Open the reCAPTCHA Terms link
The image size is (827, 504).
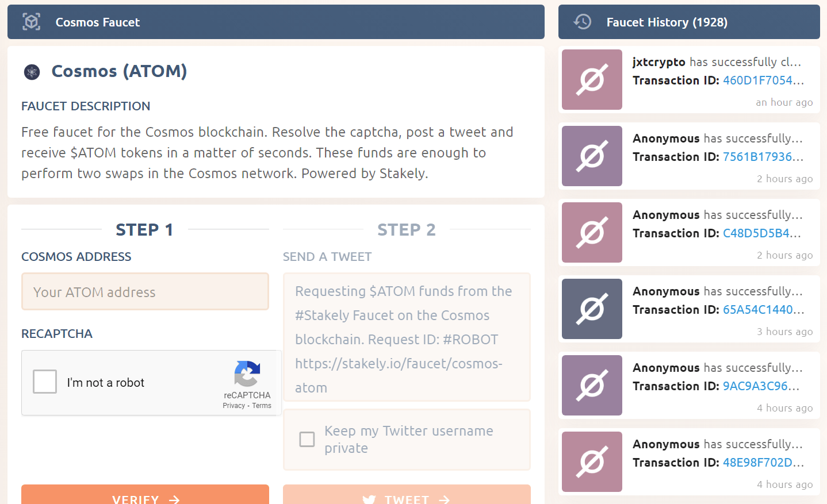point(262,406)
